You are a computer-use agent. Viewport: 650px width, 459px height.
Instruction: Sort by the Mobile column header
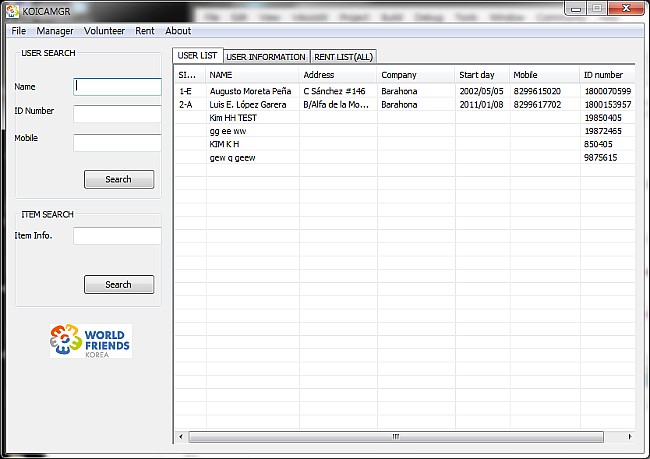pyautogui.click(x=545, y=75)
